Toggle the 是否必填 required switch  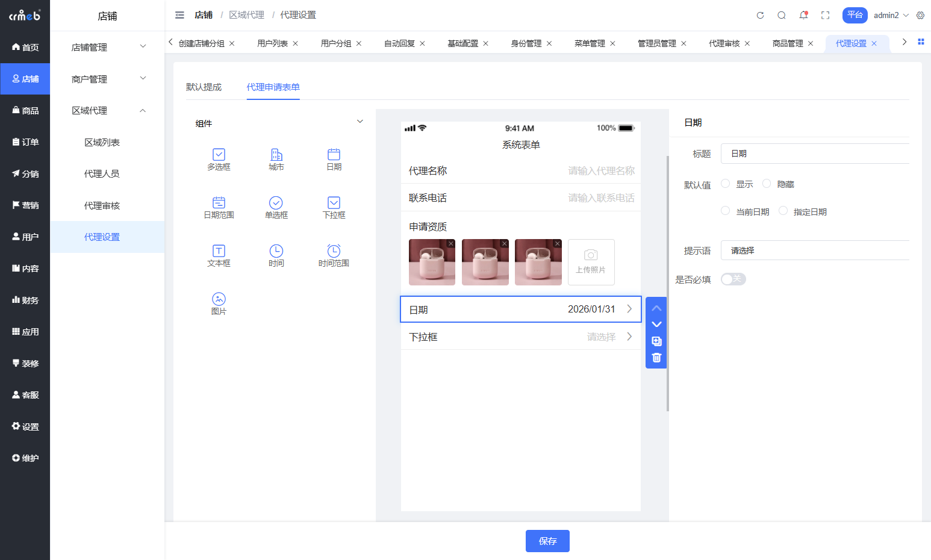(733, 279)
